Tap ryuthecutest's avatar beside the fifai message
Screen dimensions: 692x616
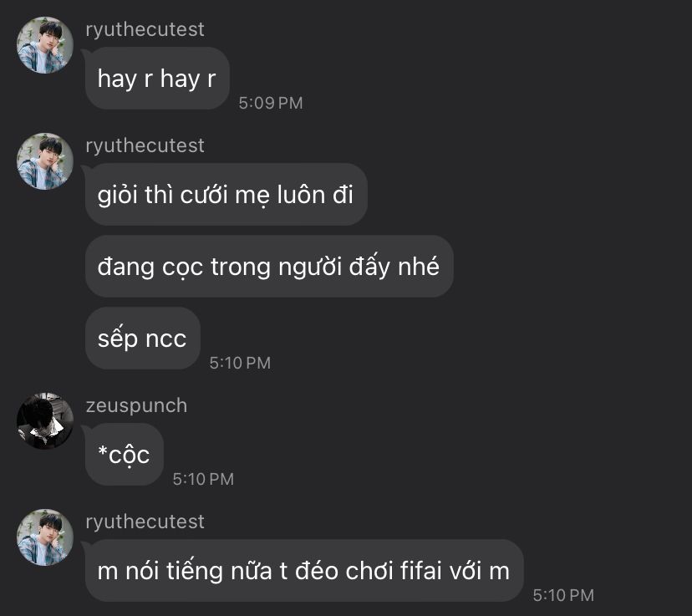coord(45,537)
